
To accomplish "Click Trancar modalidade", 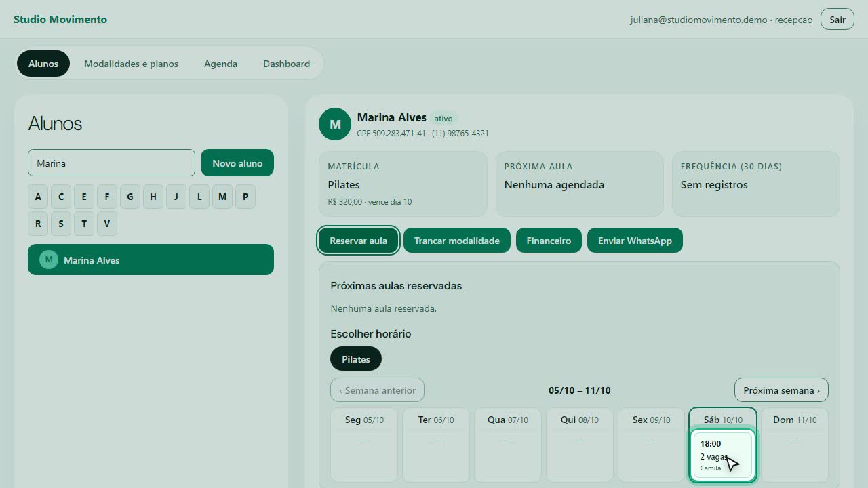I will point(457,241).
